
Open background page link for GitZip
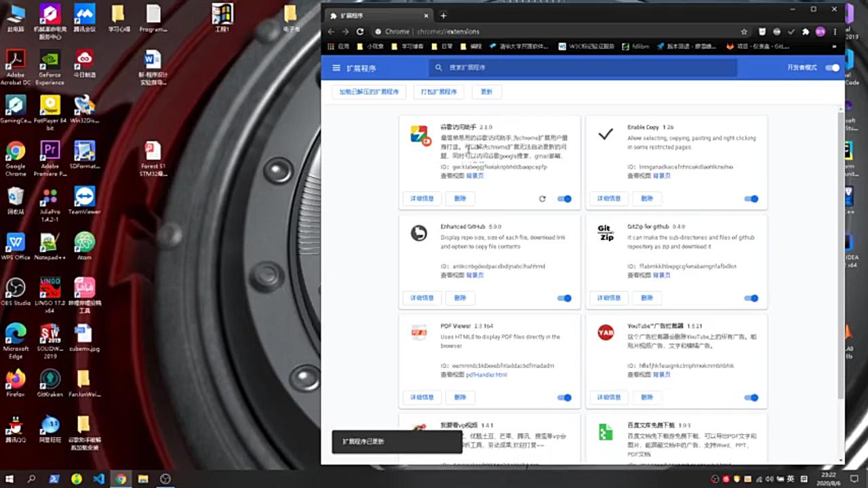tap(662, 275)
